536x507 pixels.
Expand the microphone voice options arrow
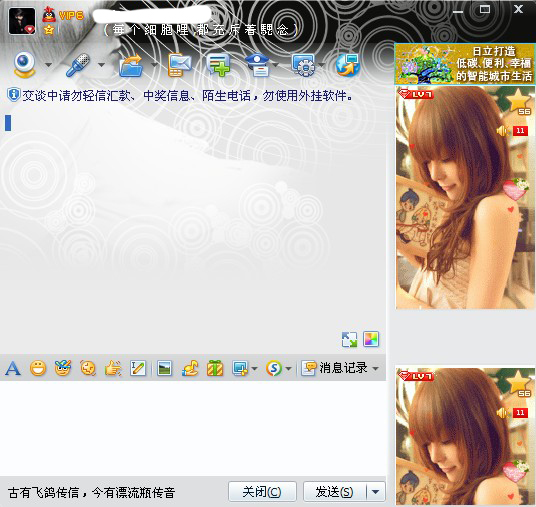tap(101, 65)
